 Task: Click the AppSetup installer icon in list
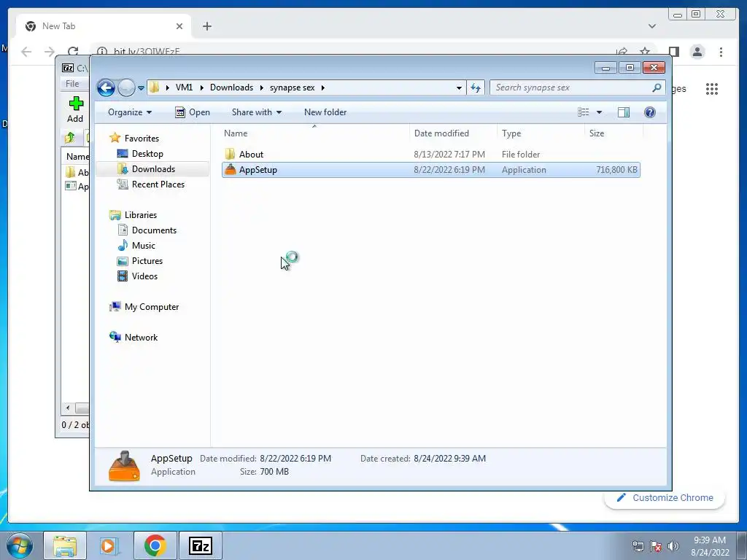coord(231,169)
